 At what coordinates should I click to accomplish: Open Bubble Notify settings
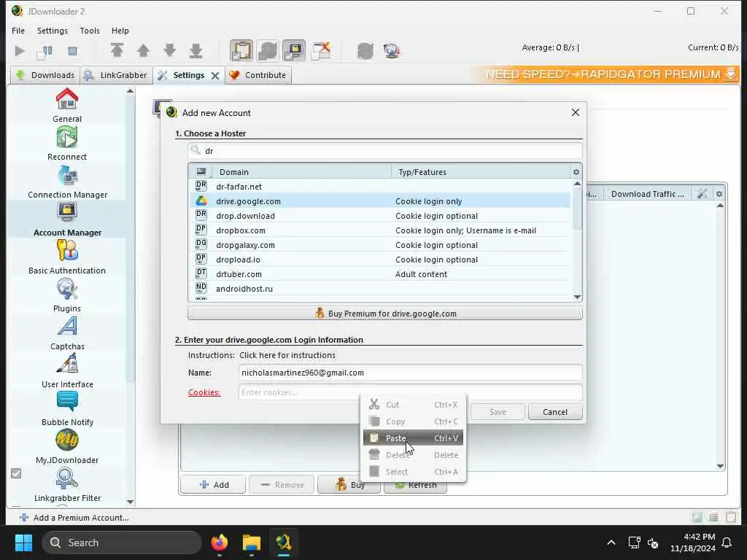(x=67, y=410)
